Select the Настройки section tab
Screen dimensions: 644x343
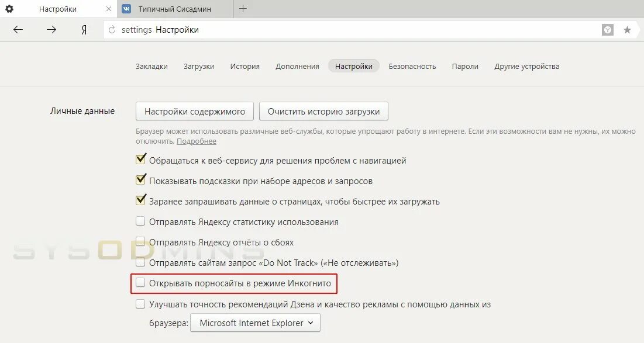[354, 66]
